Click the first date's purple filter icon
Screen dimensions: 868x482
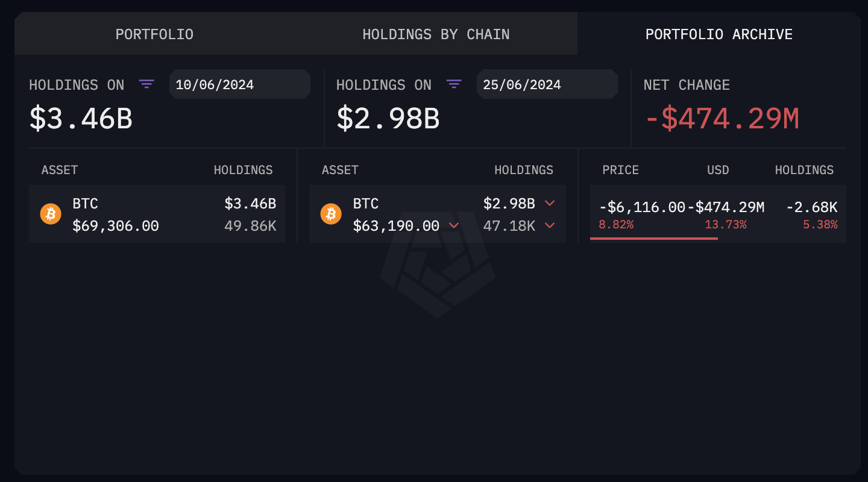coord(146,84)
